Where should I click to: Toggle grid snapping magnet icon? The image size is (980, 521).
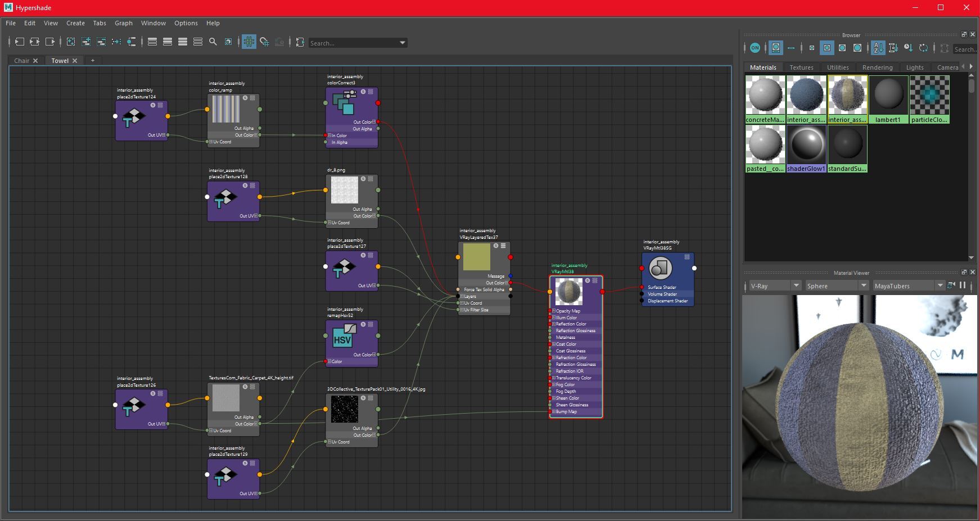[264, 42]
